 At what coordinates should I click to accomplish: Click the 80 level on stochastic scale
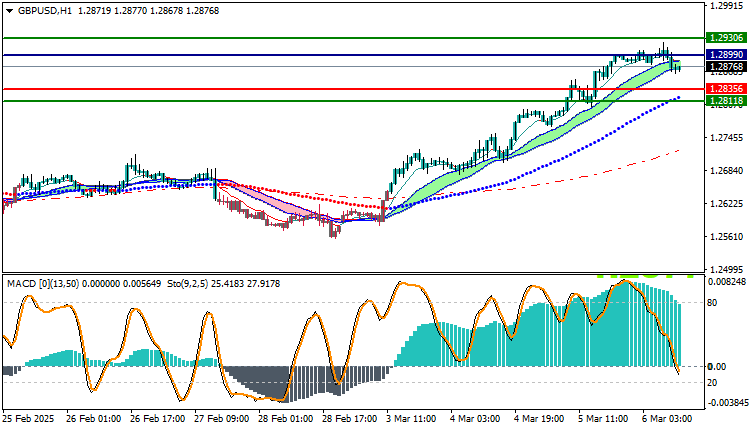coord(712,303)
